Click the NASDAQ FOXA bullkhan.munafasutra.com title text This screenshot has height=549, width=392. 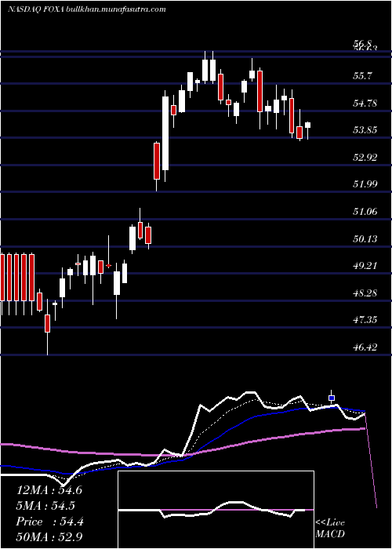[87, 9]
